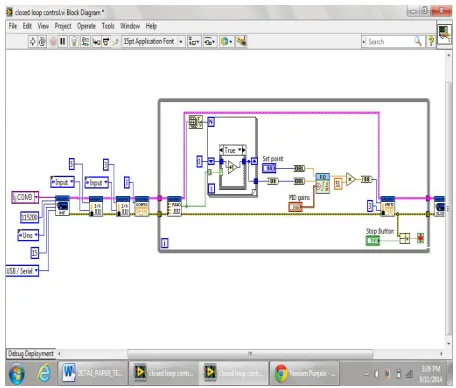Open the COM8 VISA resource dropdown
Viewport: 456px width, 388px height.
(25, 197)
